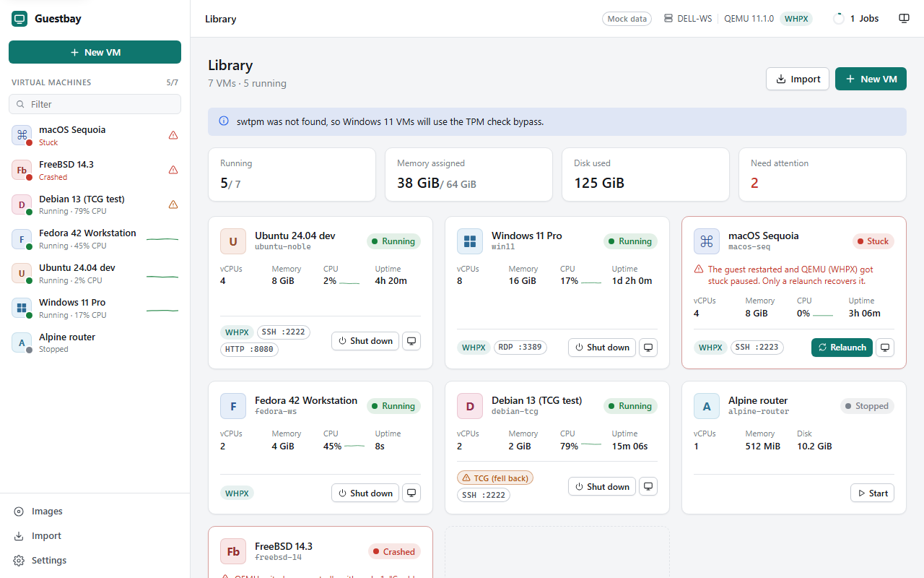The image size is (924, 578).
Task: Shut down the Ubuntu 24.04 dev VM
Action: [365, 341]
